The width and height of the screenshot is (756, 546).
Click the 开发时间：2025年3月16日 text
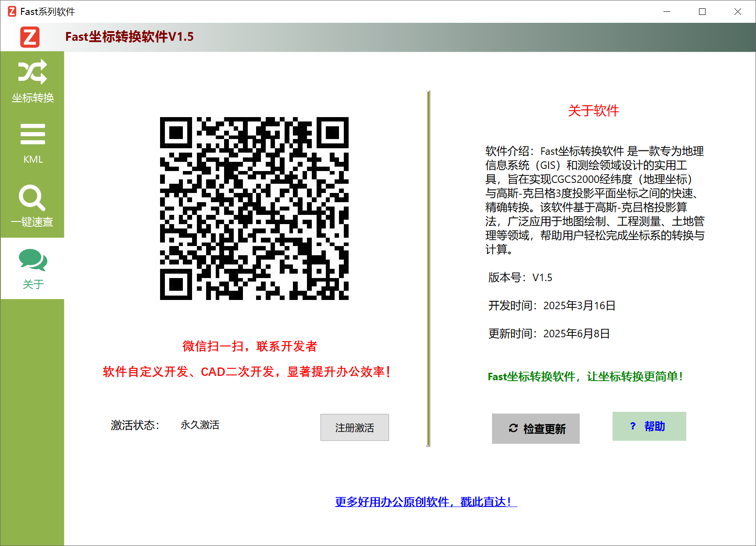click(552, 306)
